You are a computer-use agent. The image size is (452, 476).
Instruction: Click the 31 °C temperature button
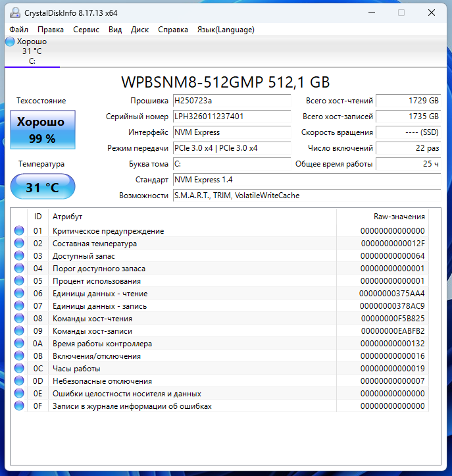(43, 186)
